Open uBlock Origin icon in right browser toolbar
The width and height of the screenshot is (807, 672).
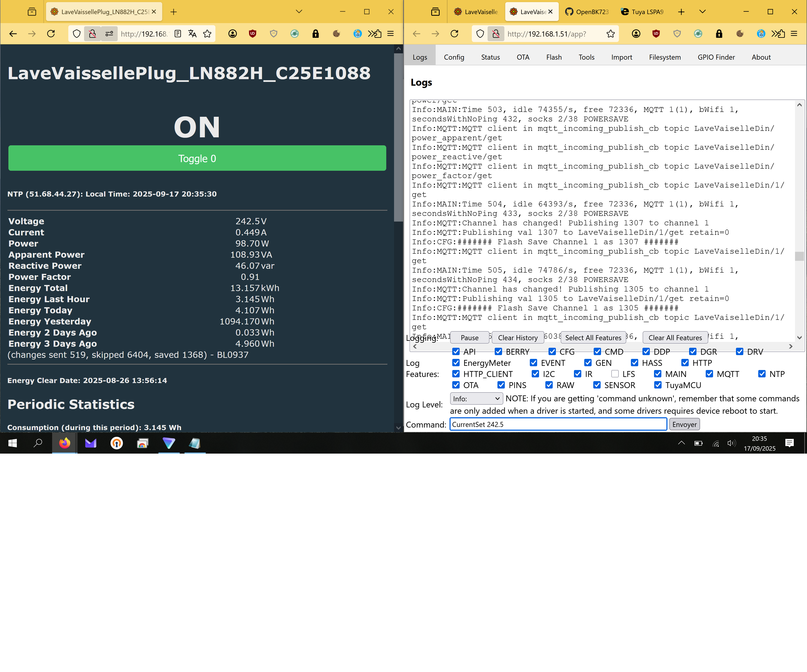pos(656,34)
